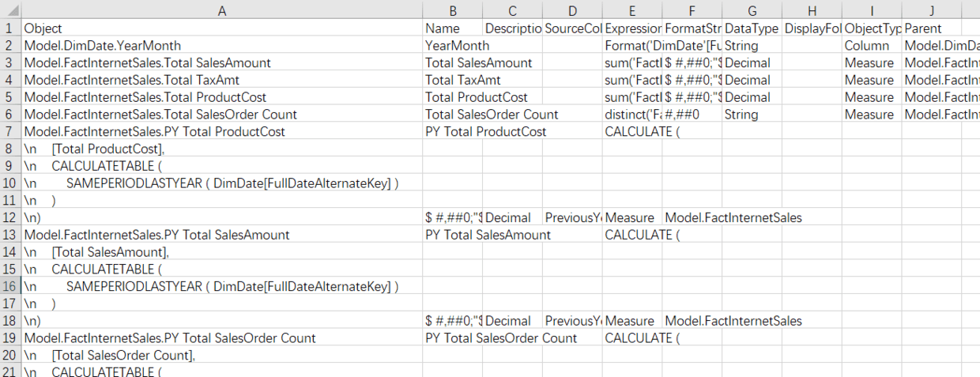Select the 'YearMonth' name cell
Viewport: 980px width, 377px height.
click(x=452, y=46)
